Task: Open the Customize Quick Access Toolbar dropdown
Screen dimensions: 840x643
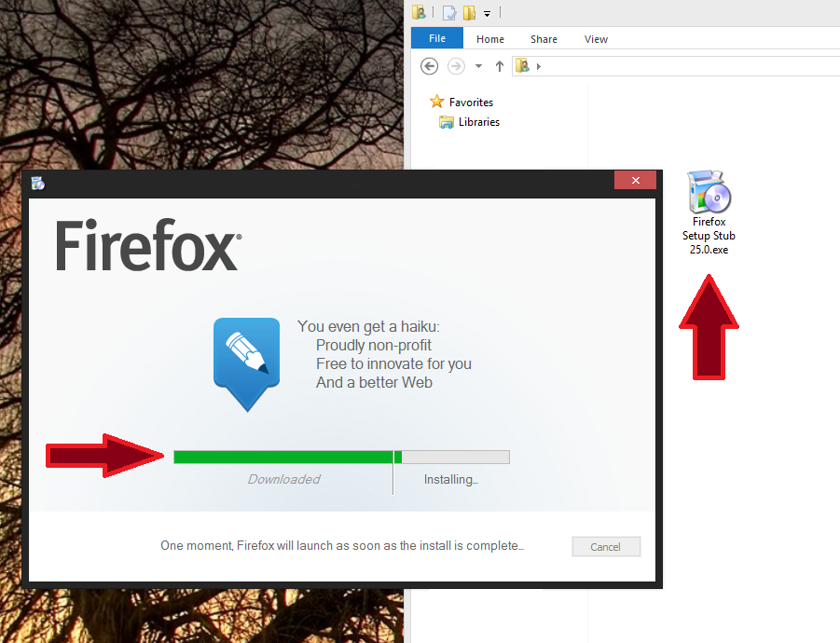Action: click(x=487, y=13)
